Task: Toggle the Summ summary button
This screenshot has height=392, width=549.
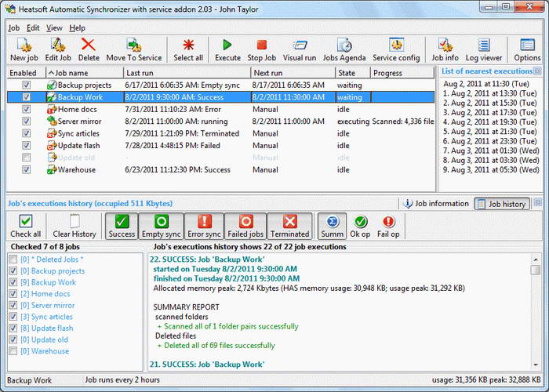Action: pos(332,226)
